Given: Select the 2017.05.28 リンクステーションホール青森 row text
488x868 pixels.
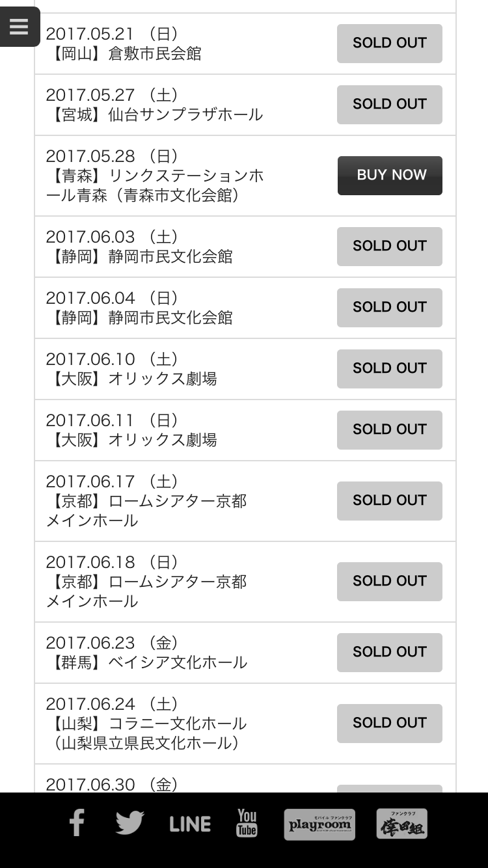Looking at the screenshot, I should (x=155, y=176).
